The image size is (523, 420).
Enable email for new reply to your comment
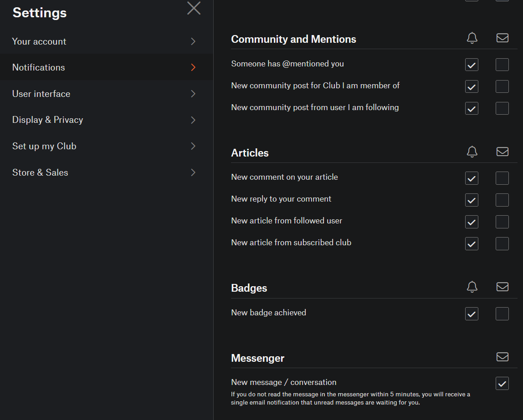pyautogui.click(x=502, y=200)
